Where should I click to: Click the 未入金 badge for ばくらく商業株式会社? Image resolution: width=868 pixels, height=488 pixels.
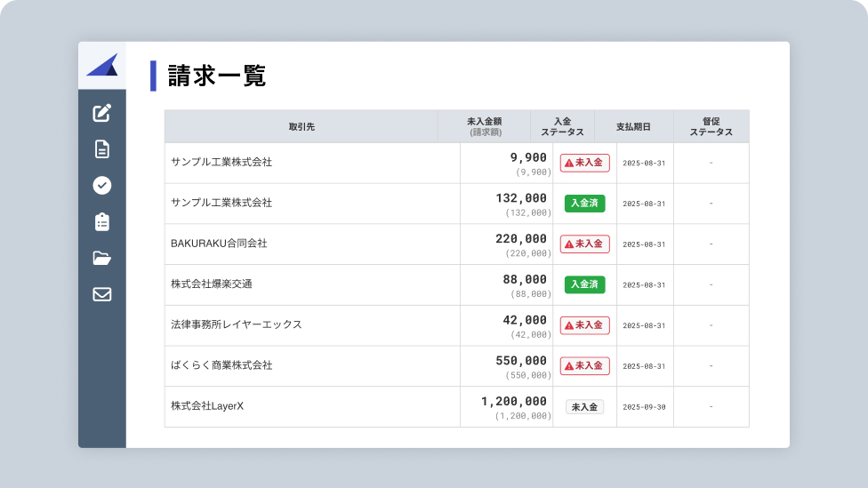[584, 365]
